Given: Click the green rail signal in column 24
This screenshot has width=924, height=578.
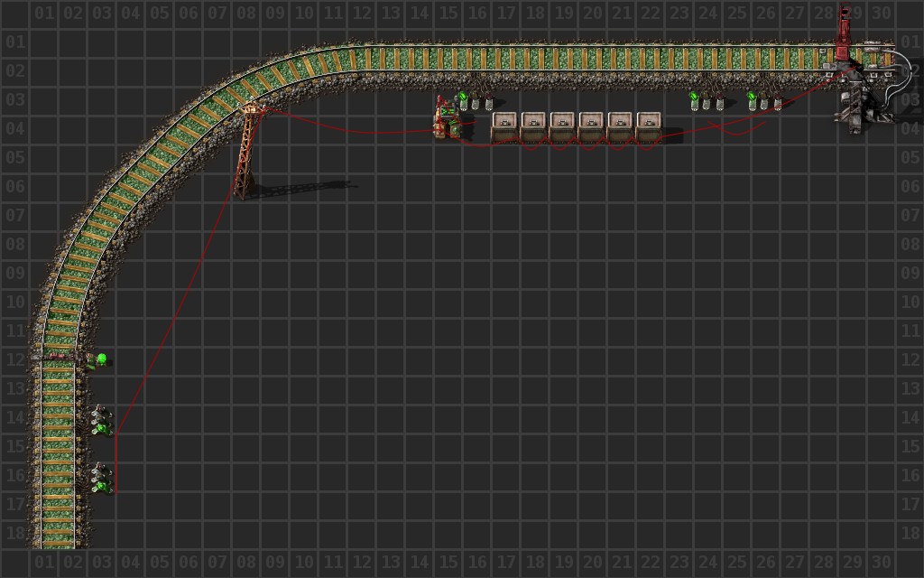Looking at the screenshot, I should pos(694,100).
